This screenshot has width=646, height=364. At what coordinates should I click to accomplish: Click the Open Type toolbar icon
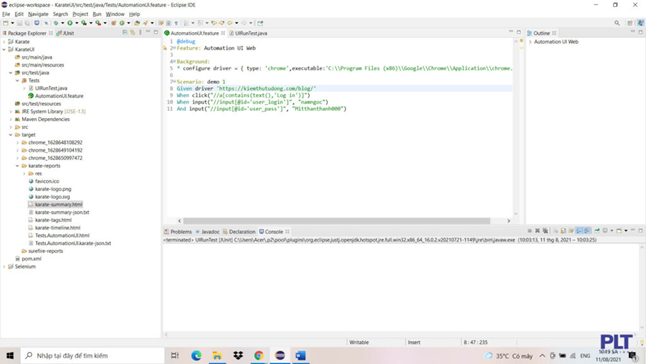[x=137, y=23]
